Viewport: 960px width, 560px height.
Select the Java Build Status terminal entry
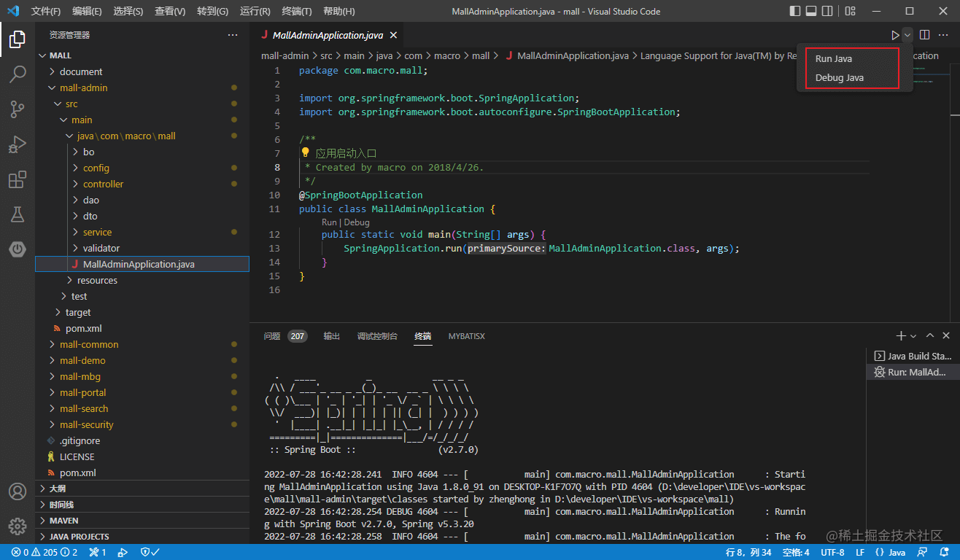pyautogui.click(x=913, y=356)
